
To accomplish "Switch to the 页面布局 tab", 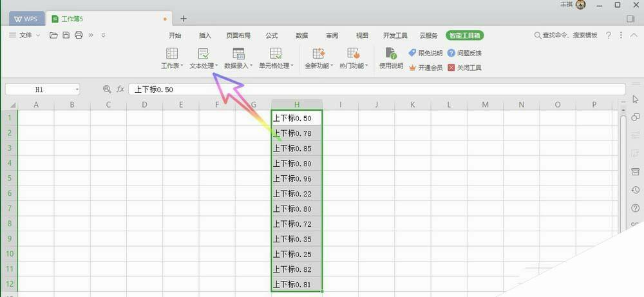I will point(238,35).
